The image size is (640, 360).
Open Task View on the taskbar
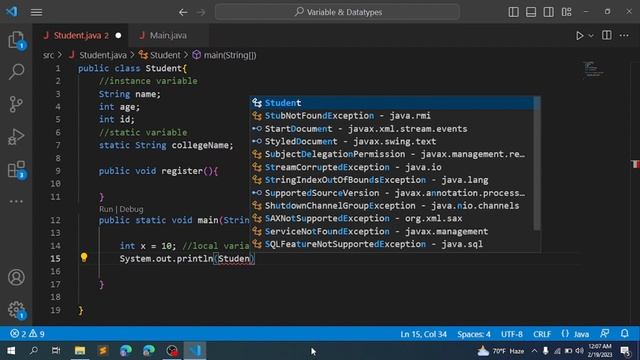tap(56, 351)
